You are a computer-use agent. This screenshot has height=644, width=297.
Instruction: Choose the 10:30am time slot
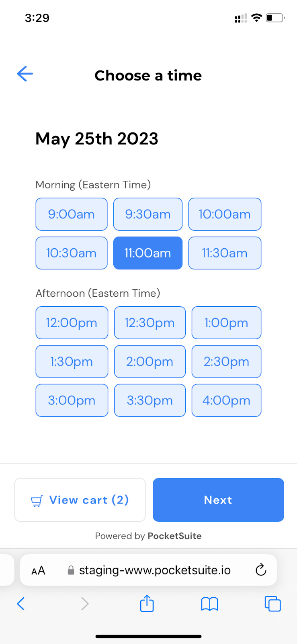[x=72, y=253]
